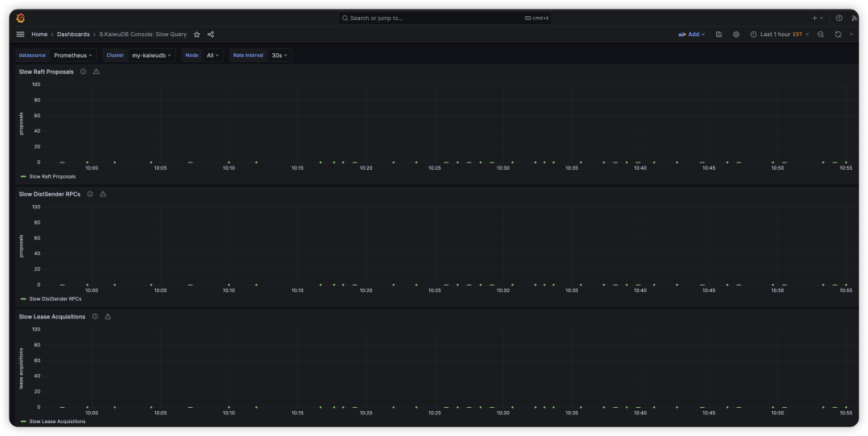The image size is (868, 436).
Task: Open the 30s Rate Interval dropdown
Action: click(280, 56)
